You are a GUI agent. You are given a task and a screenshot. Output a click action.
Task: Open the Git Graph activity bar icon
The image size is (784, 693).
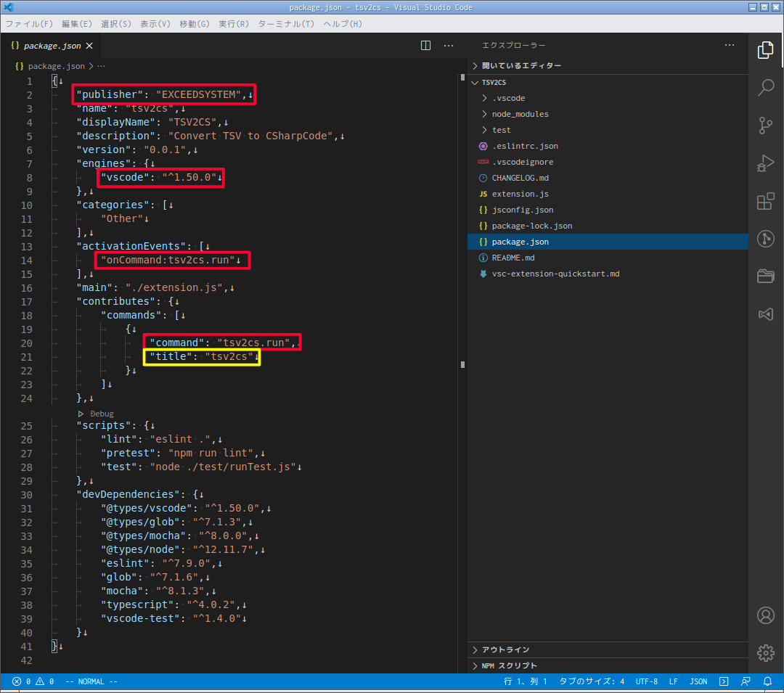coord(766,238)
